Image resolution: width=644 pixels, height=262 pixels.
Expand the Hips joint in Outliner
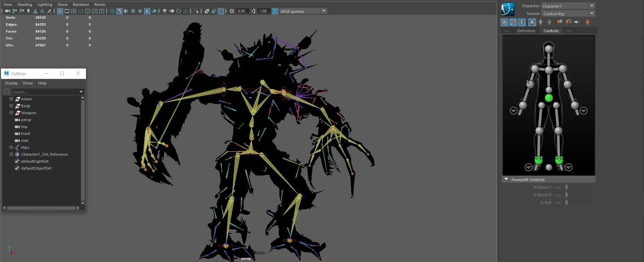[x=11, y=147]
